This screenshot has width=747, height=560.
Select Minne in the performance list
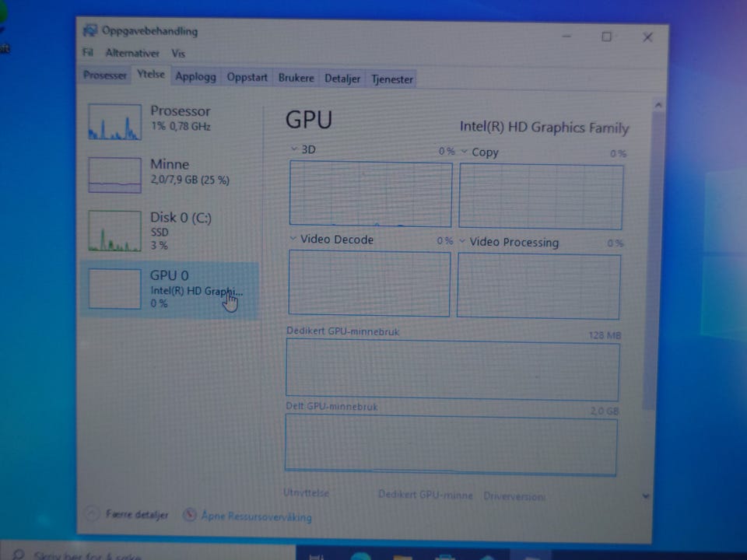pyautogui.click(x=170, y=175)
